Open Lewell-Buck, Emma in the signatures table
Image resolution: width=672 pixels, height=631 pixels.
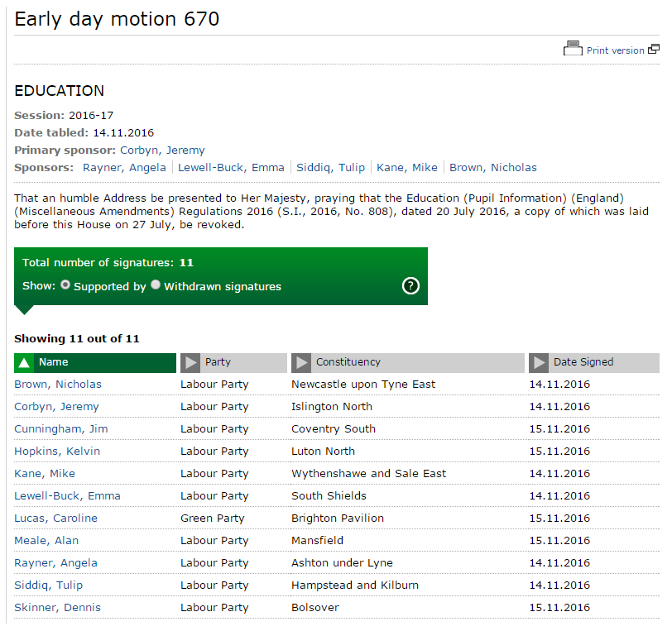67,495
